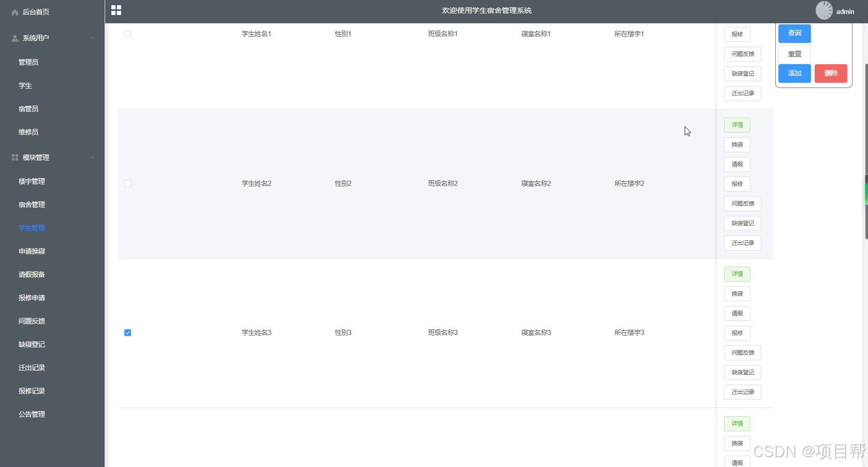The height and width of the screenshot is (467, 868).
Task: Click 问题反馈 button in 学生姓名2 row
Action: point(743,203)
